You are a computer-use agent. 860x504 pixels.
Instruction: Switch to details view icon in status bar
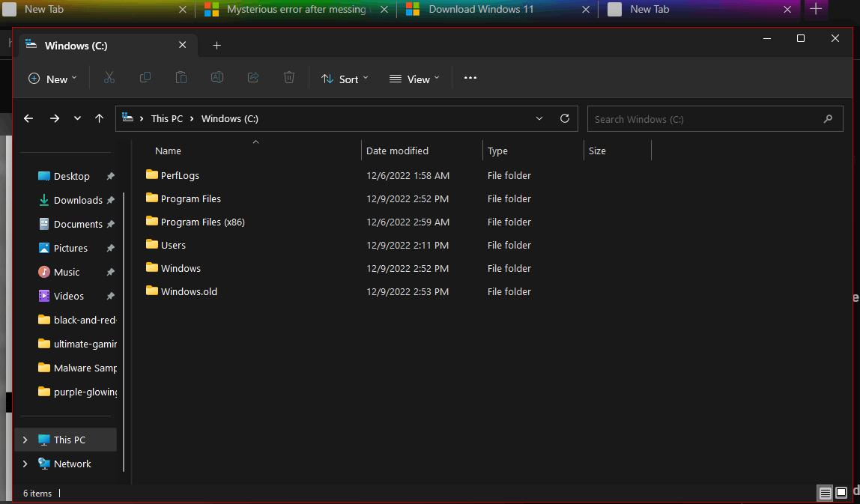pos(825,493)
